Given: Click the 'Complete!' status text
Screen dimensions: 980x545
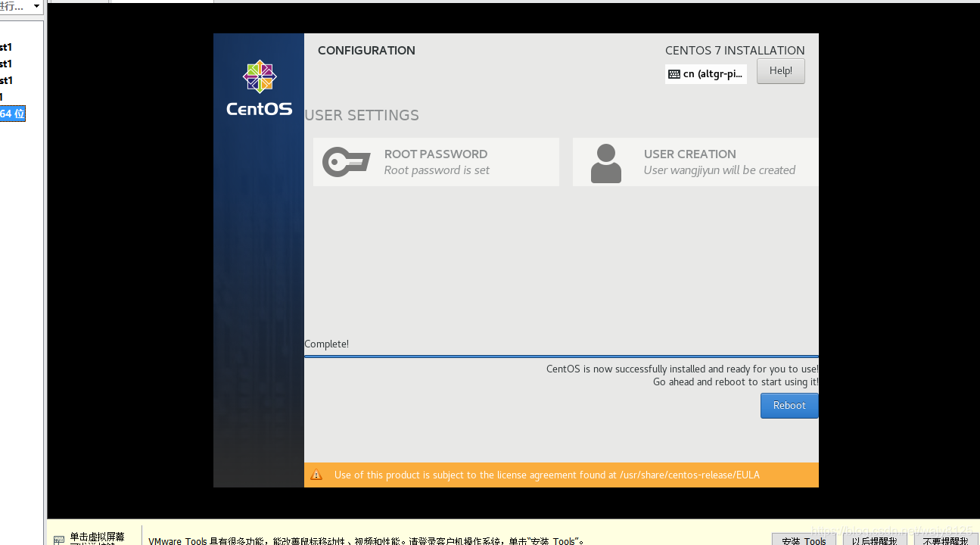Looking at the screenshot, I should click(x=326, y=344).
